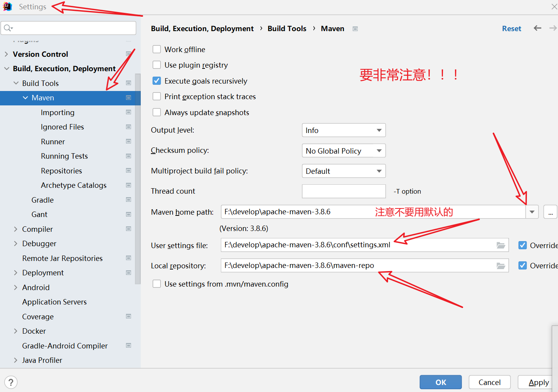
Task: Click the IntelliJ logo in title bar
Action: point(8,7)
